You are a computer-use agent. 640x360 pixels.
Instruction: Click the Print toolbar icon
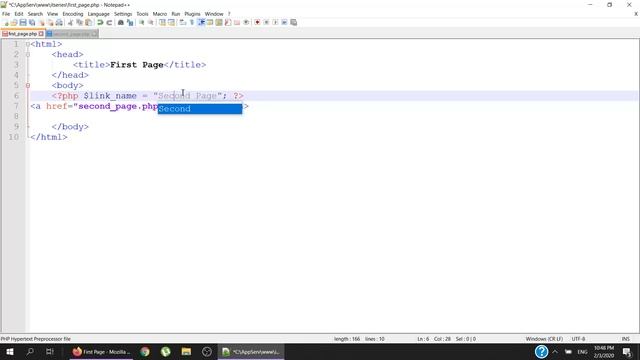click(59, 22)
